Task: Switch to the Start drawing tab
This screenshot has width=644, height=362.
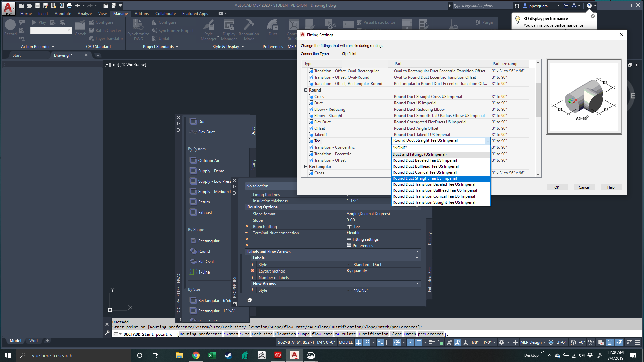Action: pos(17,55)
